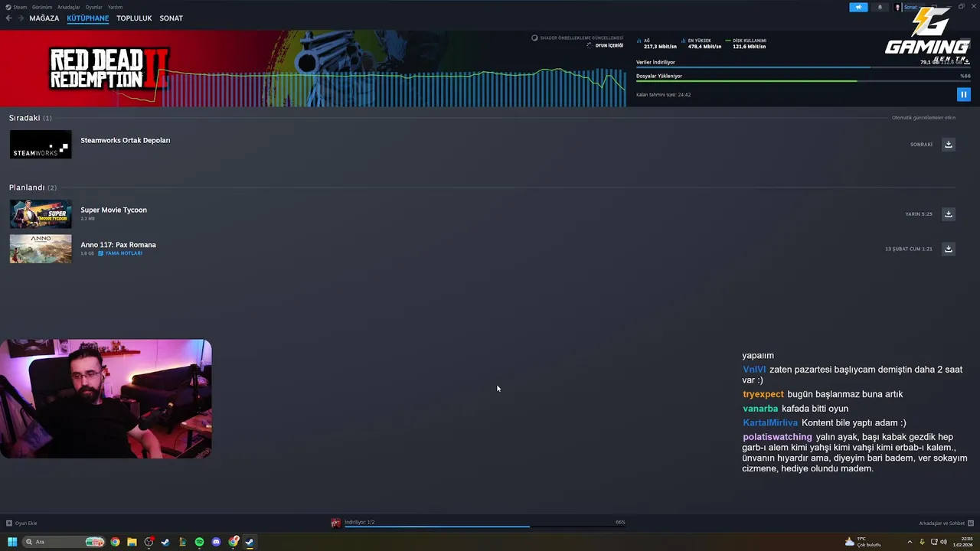
Task: Click the bottom download progress bar
Action: pos(485,527)
